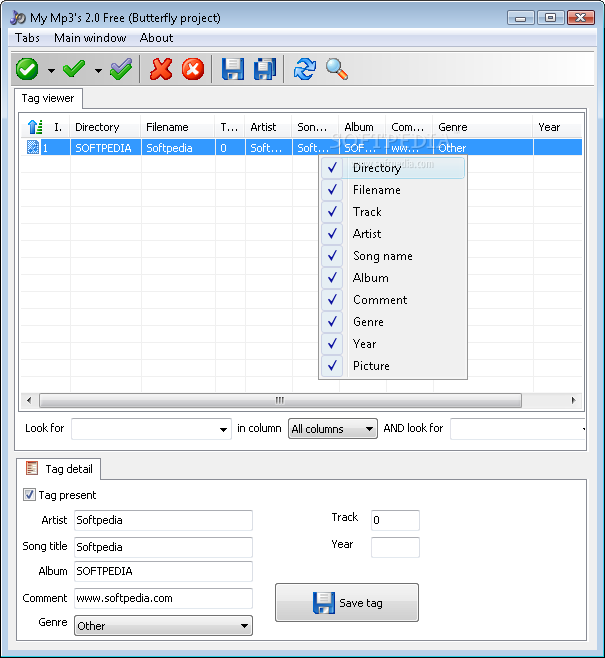Click the single green checkmark toolbar icon
605x658 pixels.
tap(74, 69)
